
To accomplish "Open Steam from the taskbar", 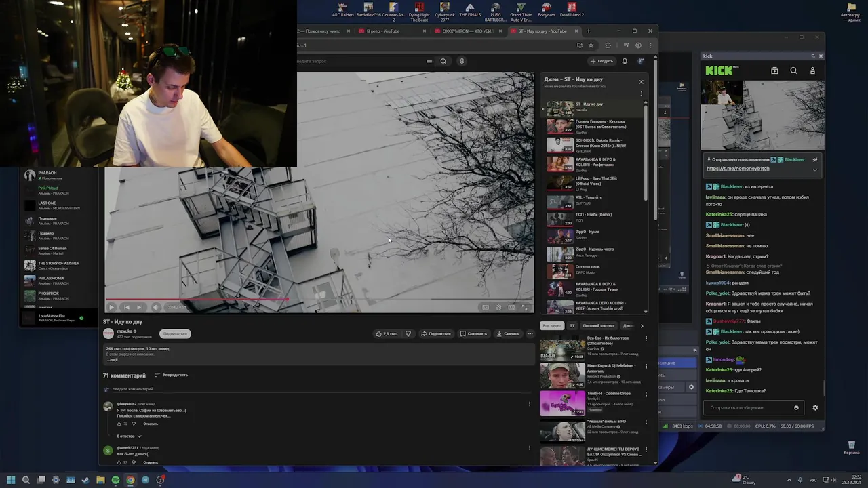I will pyautogui.click(x=85, y=480).
